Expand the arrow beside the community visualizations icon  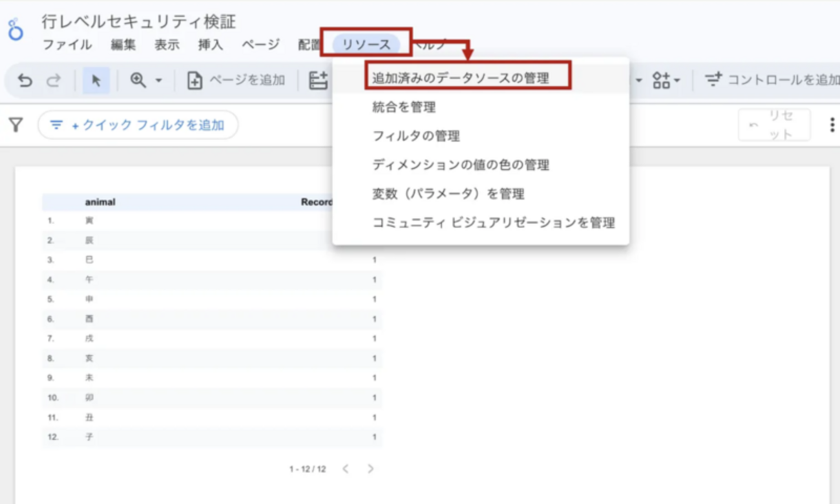[677, 81]
